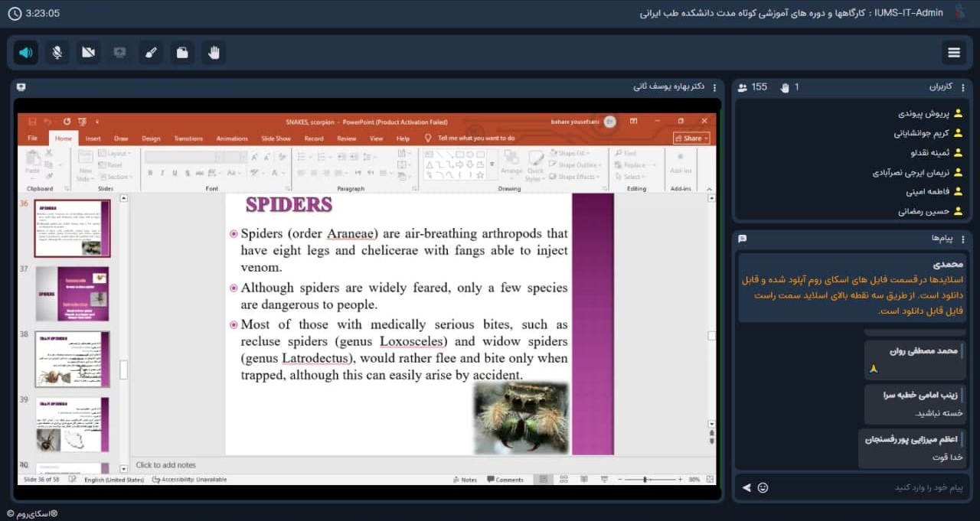Send the chat message with arrow icon

pos(746,487)
